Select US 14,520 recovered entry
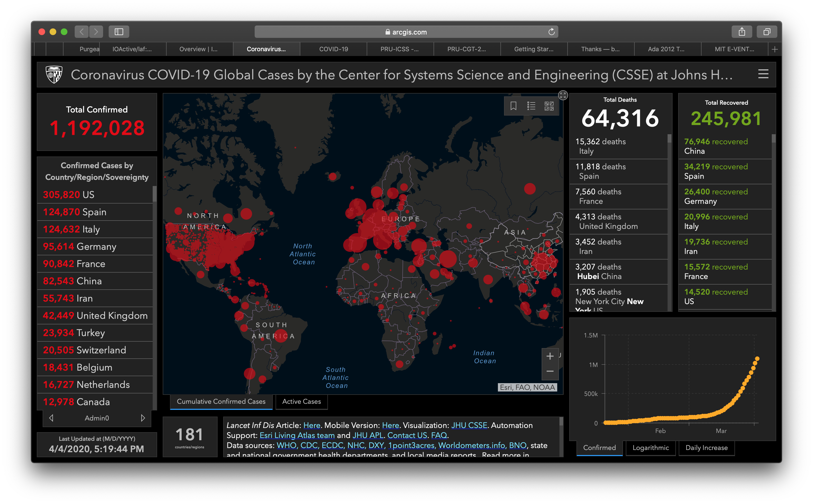Image resolution: width=813 pixels, height=504 pixels. [725, 297]
